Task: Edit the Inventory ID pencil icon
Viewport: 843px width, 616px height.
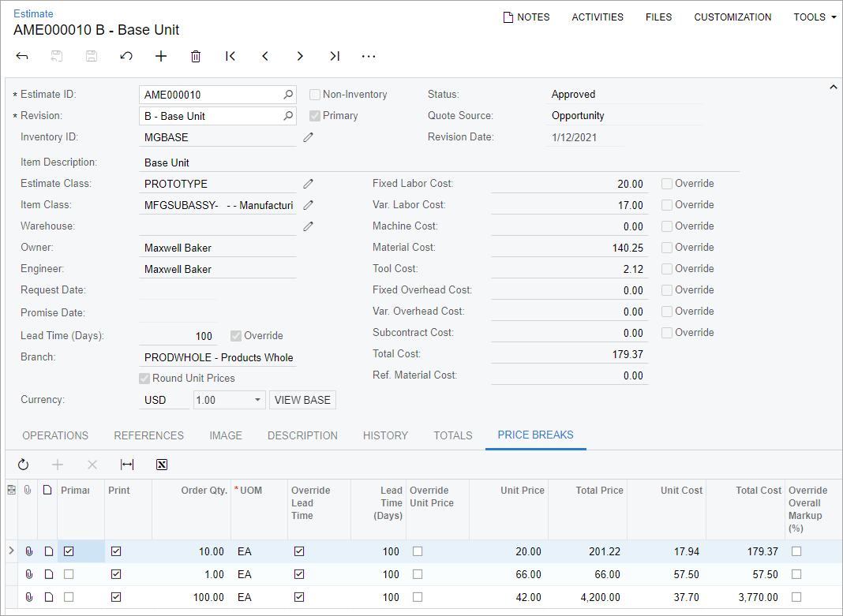Action: point(309,137)
